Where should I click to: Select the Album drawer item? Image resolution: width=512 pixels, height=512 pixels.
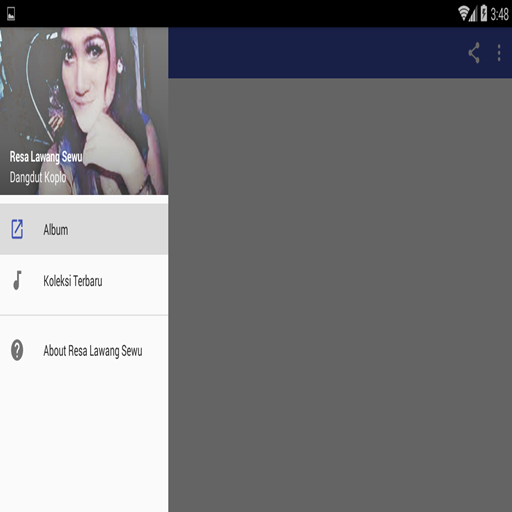coord(84,229)
